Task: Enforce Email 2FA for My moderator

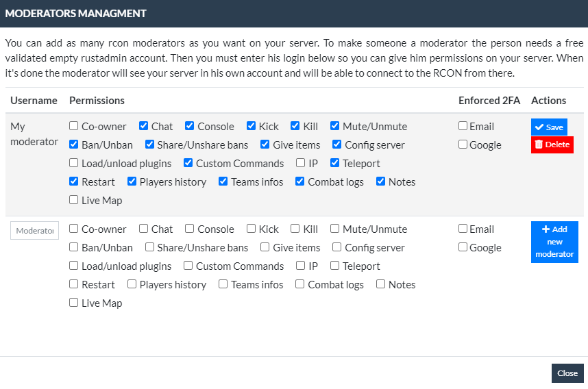Action: click(463, 126)
